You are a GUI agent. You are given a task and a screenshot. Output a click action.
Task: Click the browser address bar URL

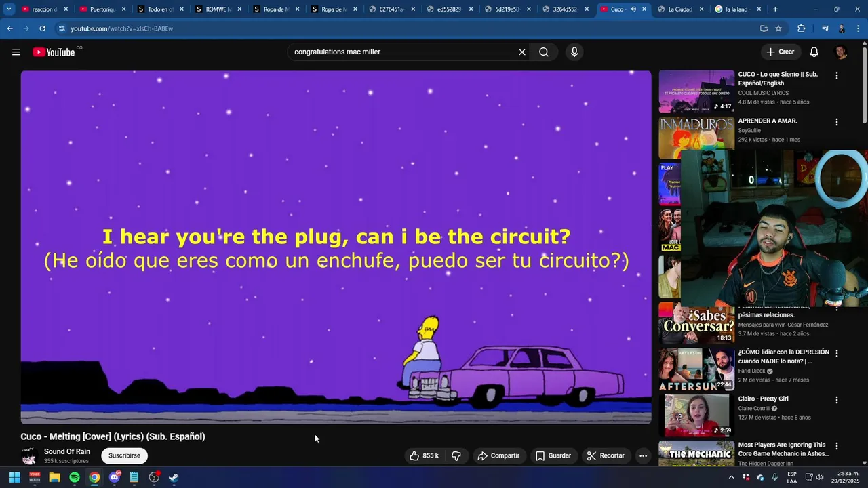[122, 28]
